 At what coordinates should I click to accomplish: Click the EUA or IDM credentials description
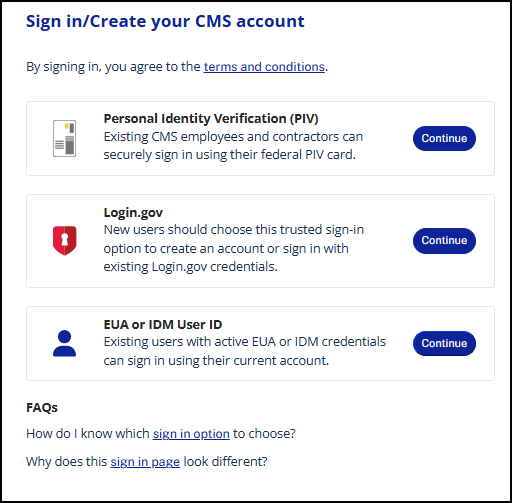[245, 351]
